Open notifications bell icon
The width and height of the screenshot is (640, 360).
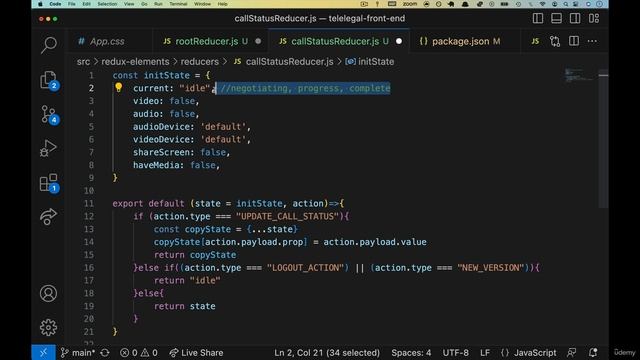click(593, 353)
